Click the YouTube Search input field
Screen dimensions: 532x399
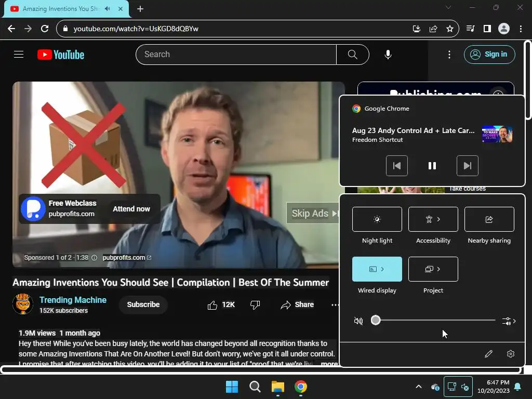[x=236, y=54]
